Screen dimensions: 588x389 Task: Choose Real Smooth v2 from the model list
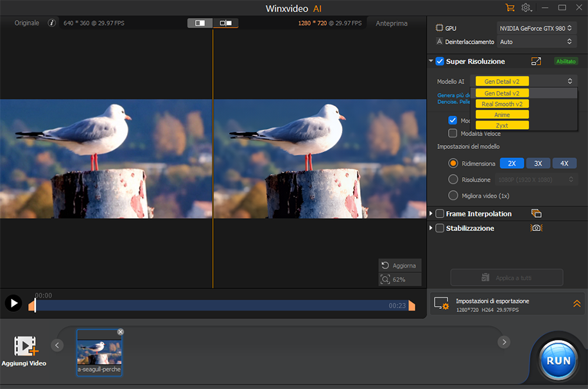[524, 104]
